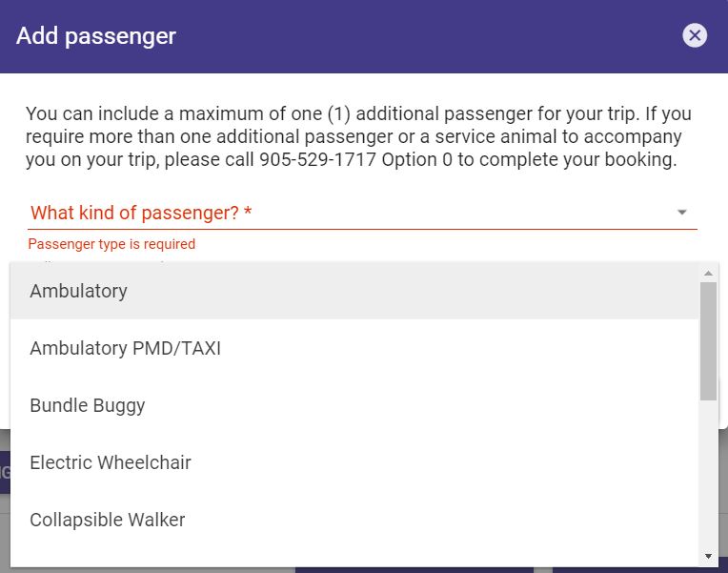This screenshot has width=728, height=573.
Task: Click the list scrollbar down arrow
Action: pyautogui.click(x=708, y=556)
